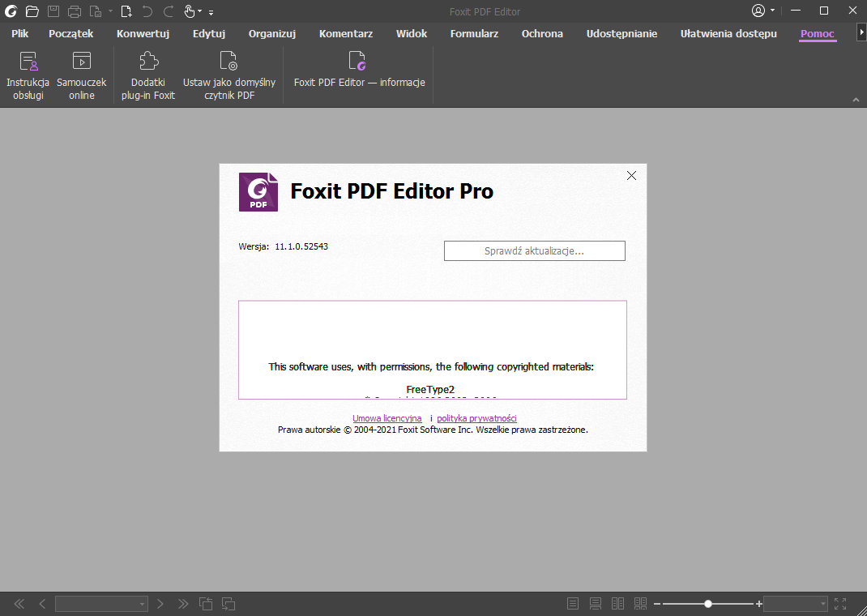The width and height of the screenshot is (867, 616).
Task: Switch to the Początek tab
Action: point(70,34)
